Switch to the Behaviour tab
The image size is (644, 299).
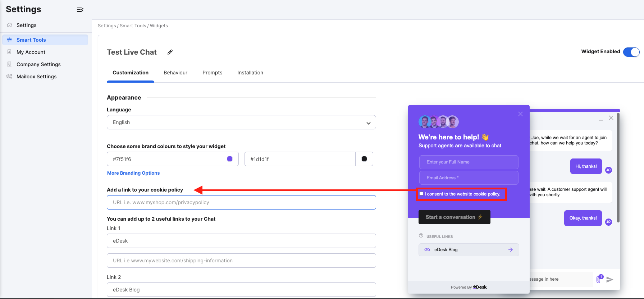(175, 73)
